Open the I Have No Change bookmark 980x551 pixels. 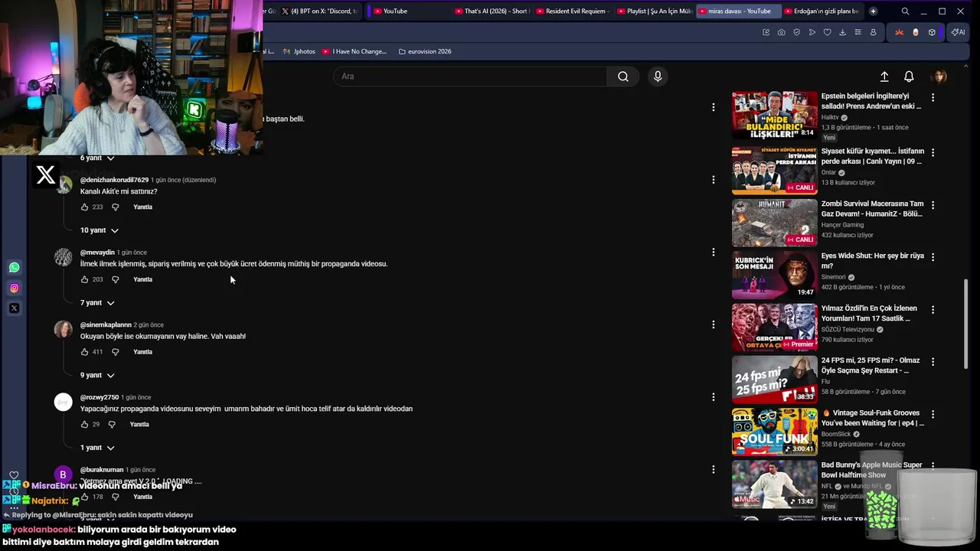pyautogui.click(x=354, y=51)
